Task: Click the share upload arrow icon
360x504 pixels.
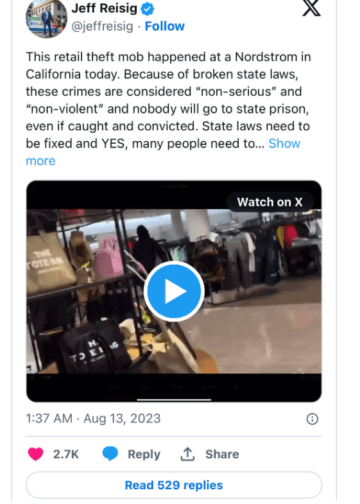Action: coord(188,454)
